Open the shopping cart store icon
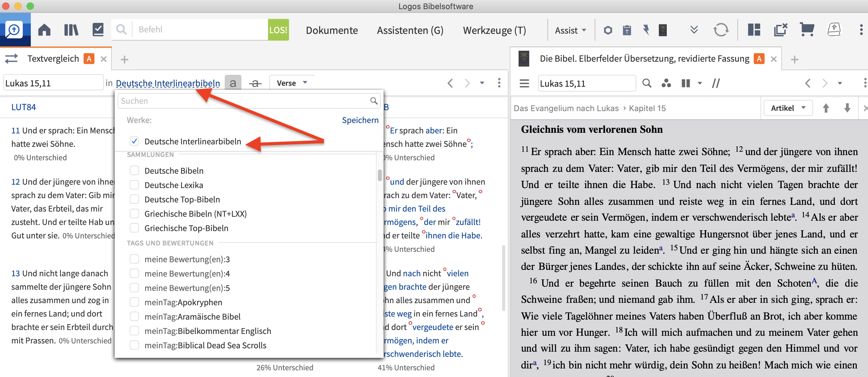868x377 pixels. pyautogui.click(x=807, y=30)
